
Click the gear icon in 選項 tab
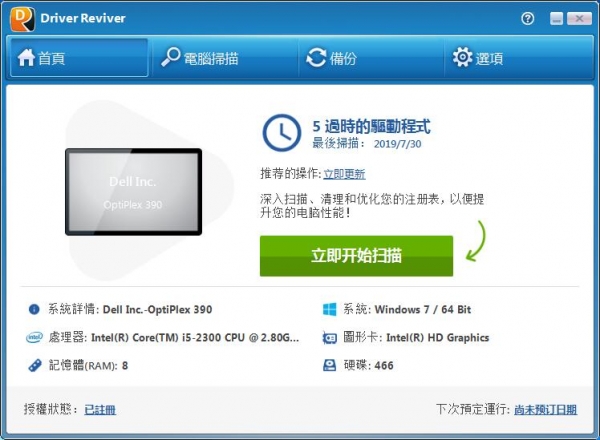coord(462,58)
